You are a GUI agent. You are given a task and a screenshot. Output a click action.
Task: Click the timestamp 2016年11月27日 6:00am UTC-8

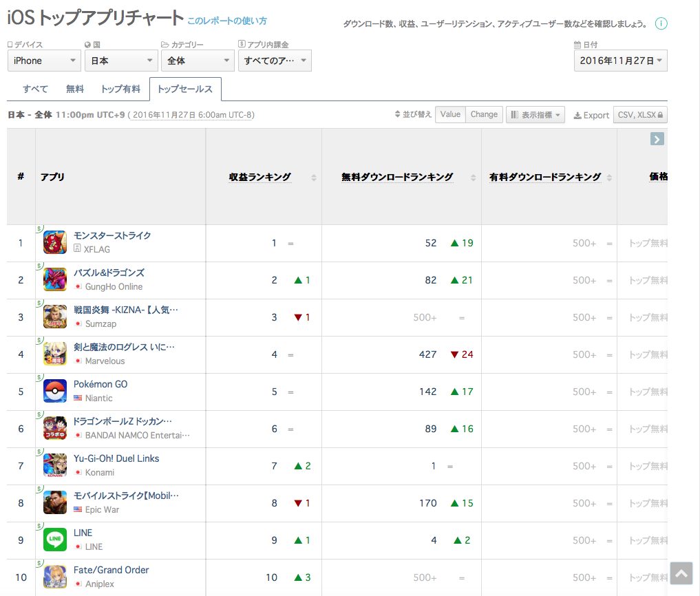pyautogui.click(x=191, y=115)
